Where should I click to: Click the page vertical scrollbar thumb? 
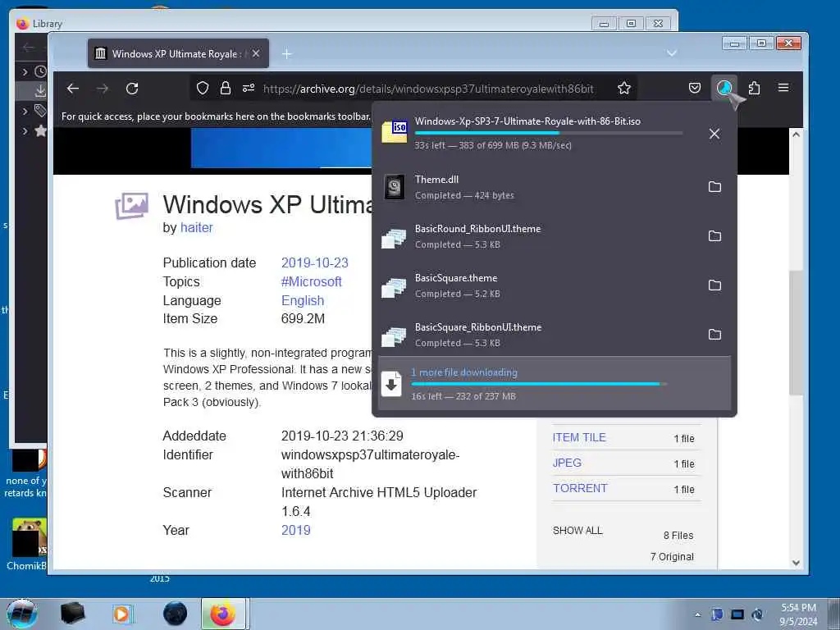click(796, 333)
